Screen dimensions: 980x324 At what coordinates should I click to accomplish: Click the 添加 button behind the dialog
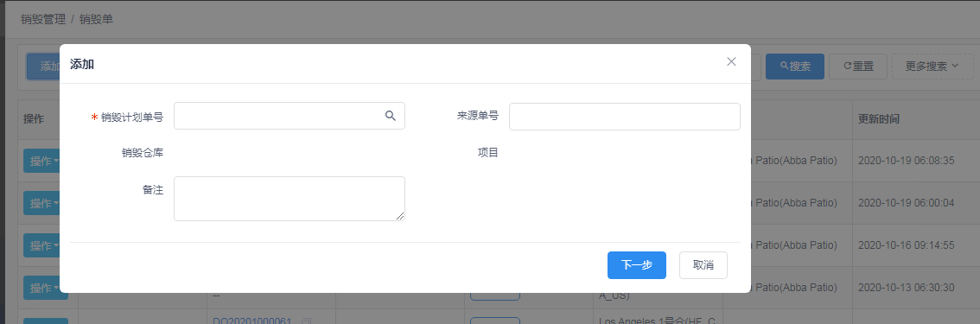43,67
